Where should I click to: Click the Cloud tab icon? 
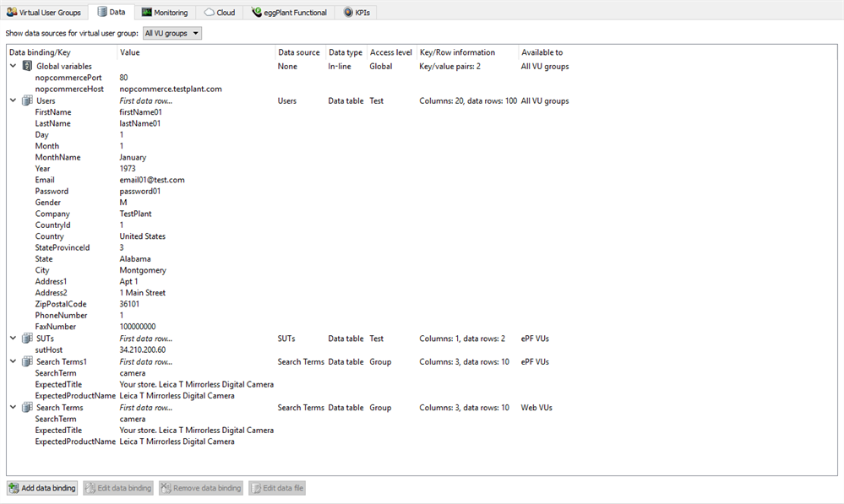[x=209, y=13]
